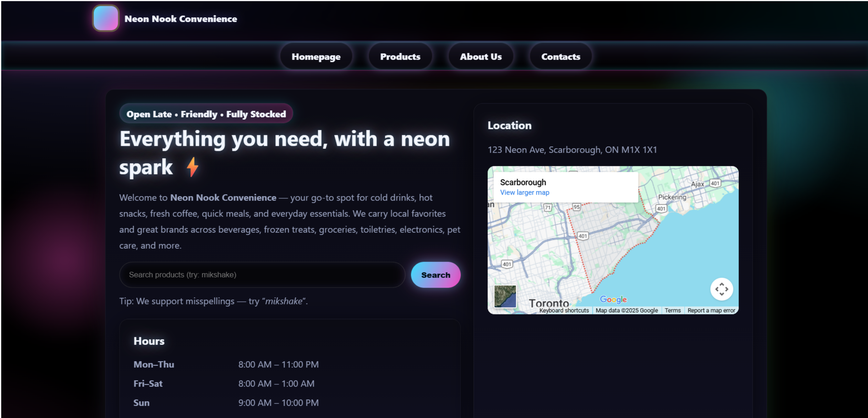Viewport: 868px width, 418px height.
Task: Switch to satellite view thumbnail on map
Action: pos(505,296)
